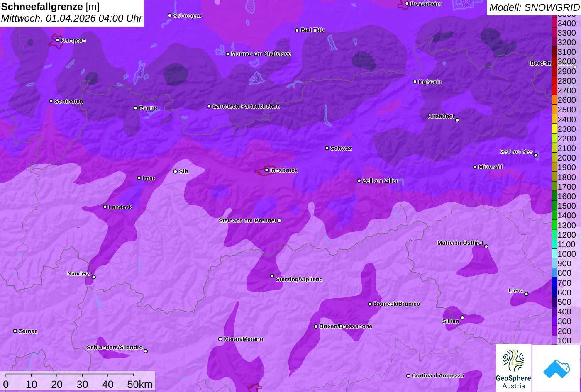
Task: Click the 1000 m cyan legend swatch
Action: [x=554, y=254]
